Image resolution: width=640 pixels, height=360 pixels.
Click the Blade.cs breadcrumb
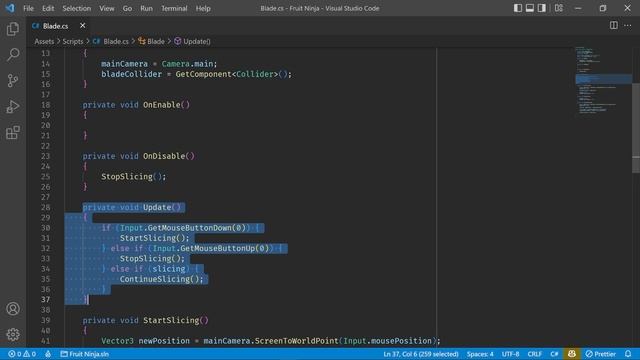pyautogui.click(x=111, y=41)
